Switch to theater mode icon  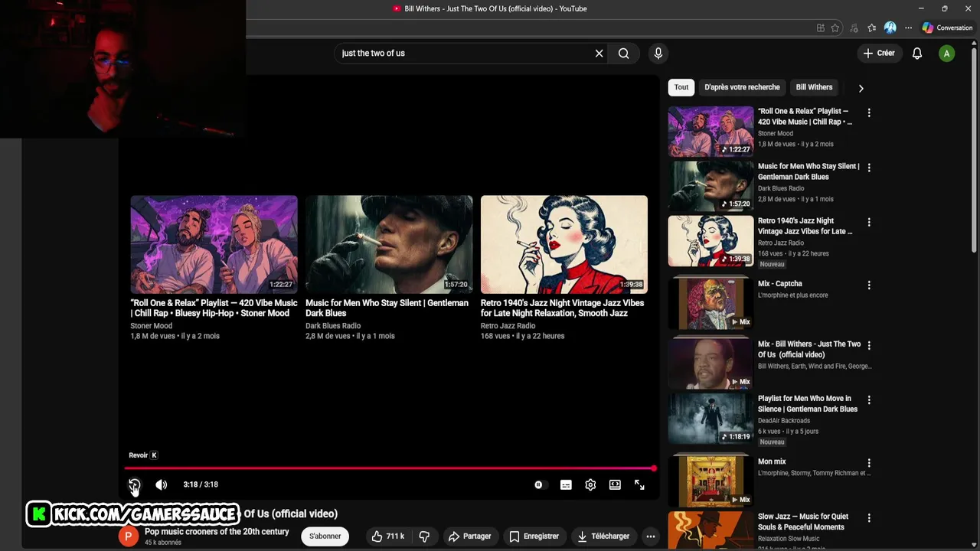point(615,484)
